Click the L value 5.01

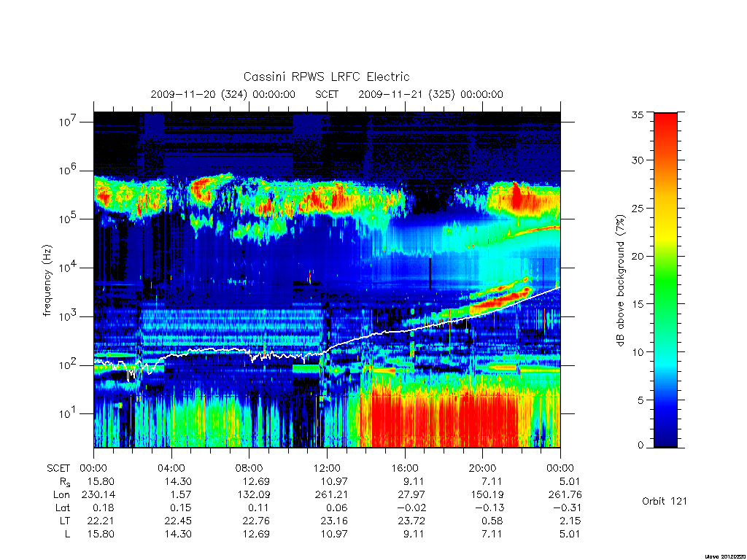pos(570,534)
